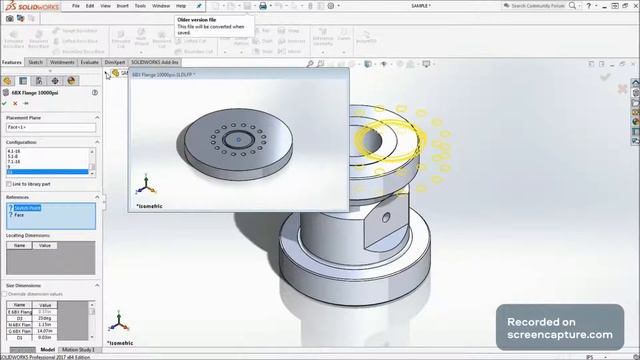640x360 pixels.
Task: Open the File menu
Action: (76, 6)
